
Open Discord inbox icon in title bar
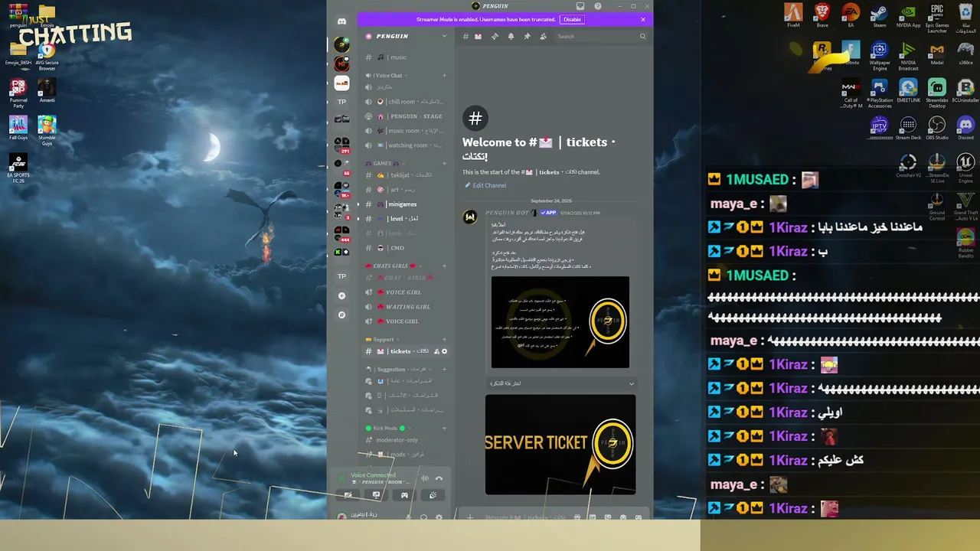click(x=580, y=6)
